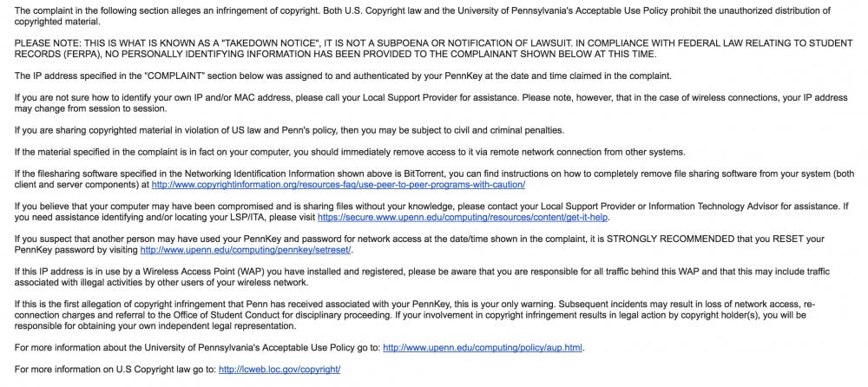Open the PennKey setreset password link
868x387 pixels.
click(247, 250)
